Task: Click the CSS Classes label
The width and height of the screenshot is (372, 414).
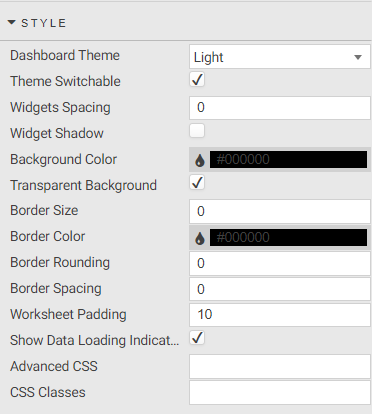Action: click(48, 392)
